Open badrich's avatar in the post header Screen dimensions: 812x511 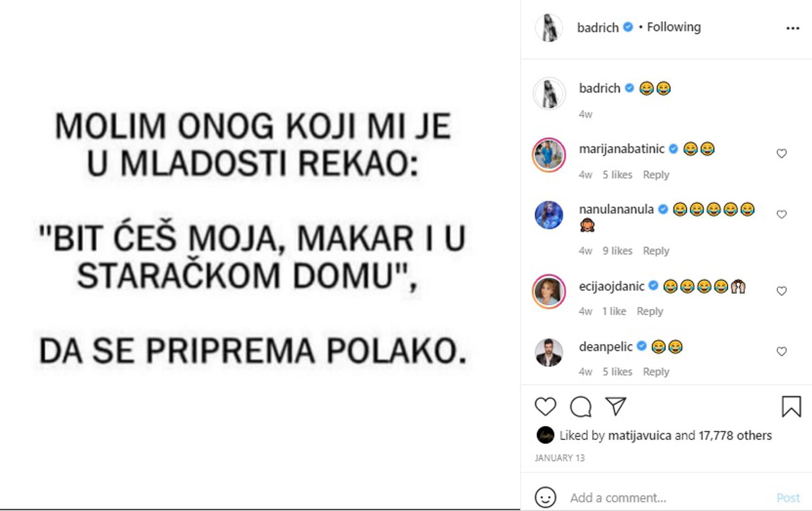coord(549,28)
